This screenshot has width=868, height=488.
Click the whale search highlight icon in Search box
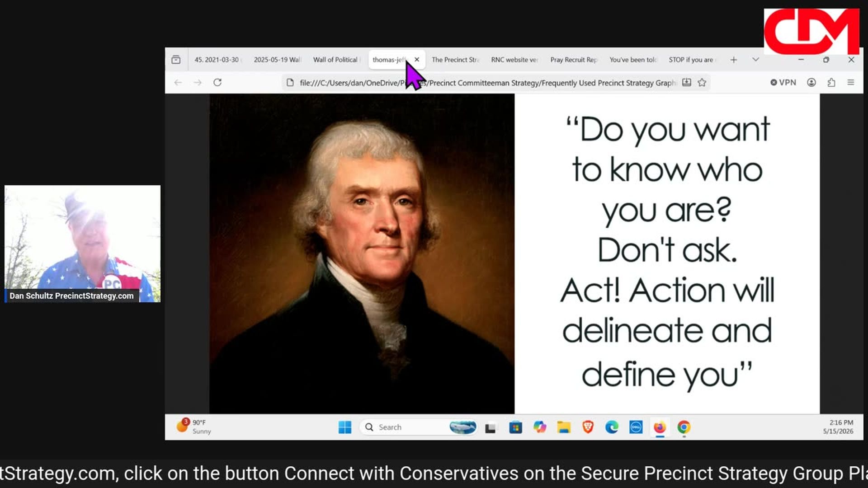coord(462,427)
